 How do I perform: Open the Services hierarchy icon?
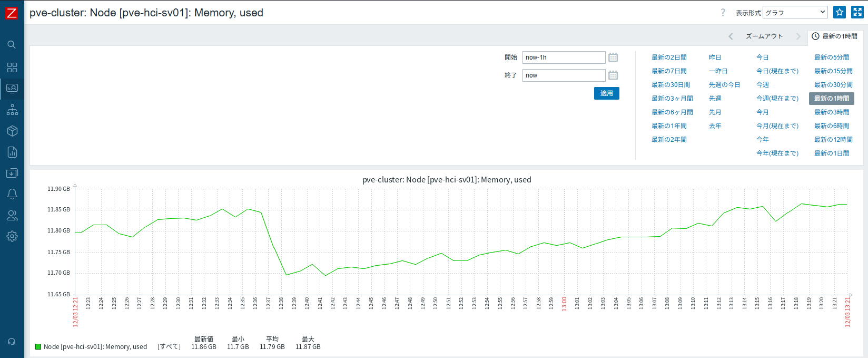12,110
